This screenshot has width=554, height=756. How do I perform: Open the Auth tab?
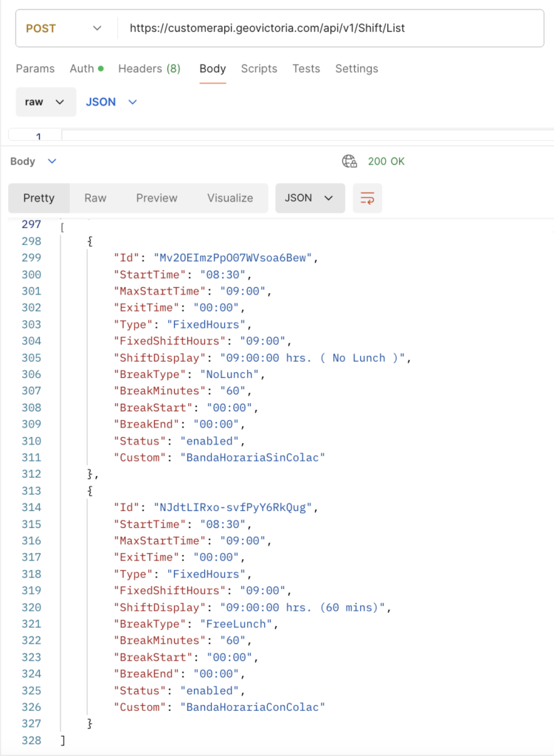click(82, 69)
